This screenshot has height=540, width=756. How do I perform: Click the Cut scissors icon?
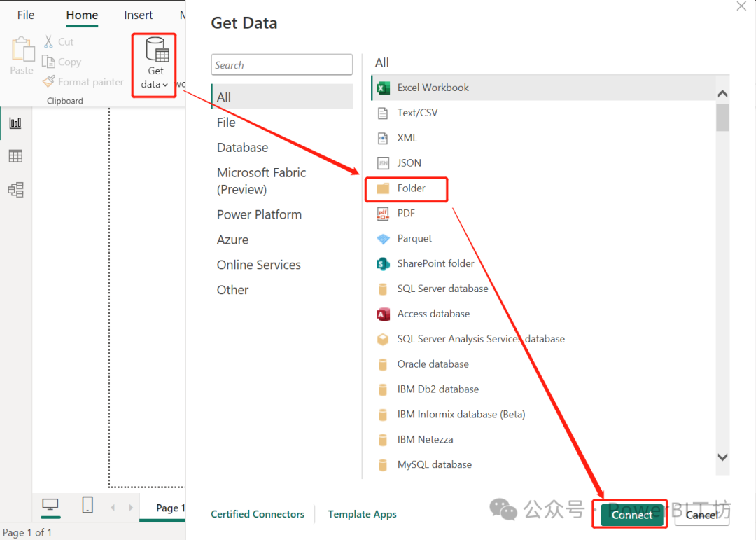pos(48,41)
